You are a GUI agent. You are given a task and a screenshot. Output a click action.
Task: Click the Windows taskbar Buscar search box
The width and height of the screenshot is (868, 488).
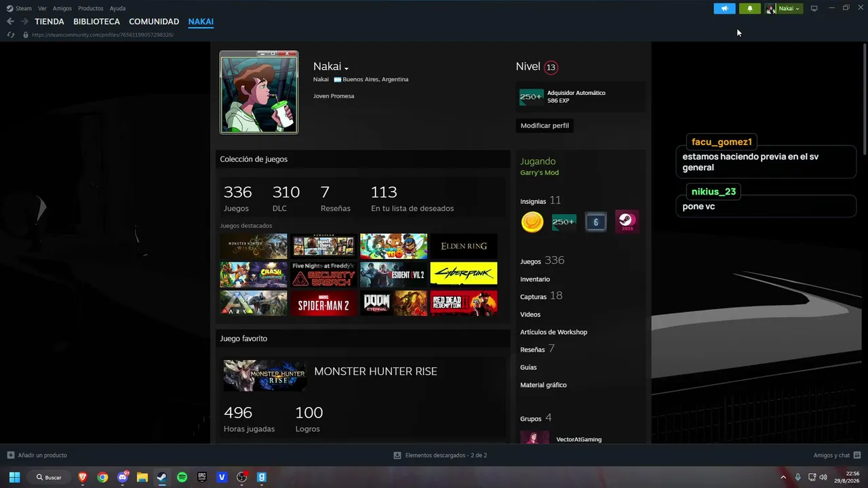[49, 477]
